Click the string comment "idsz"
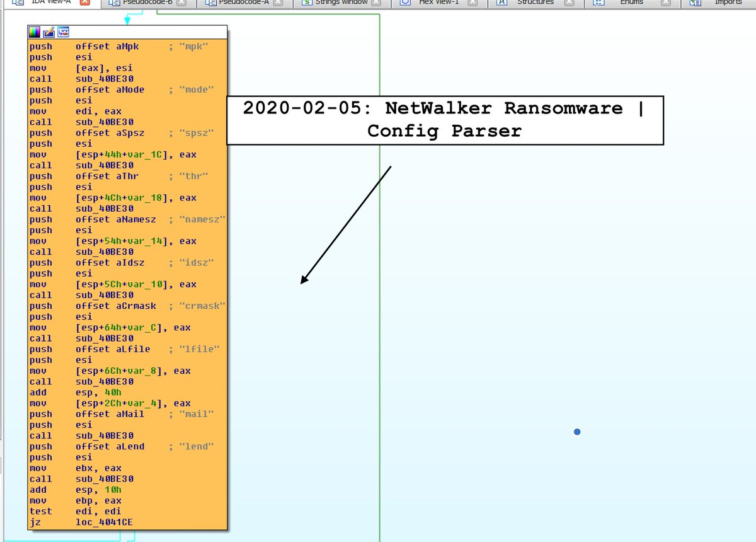 coord(197,263)
